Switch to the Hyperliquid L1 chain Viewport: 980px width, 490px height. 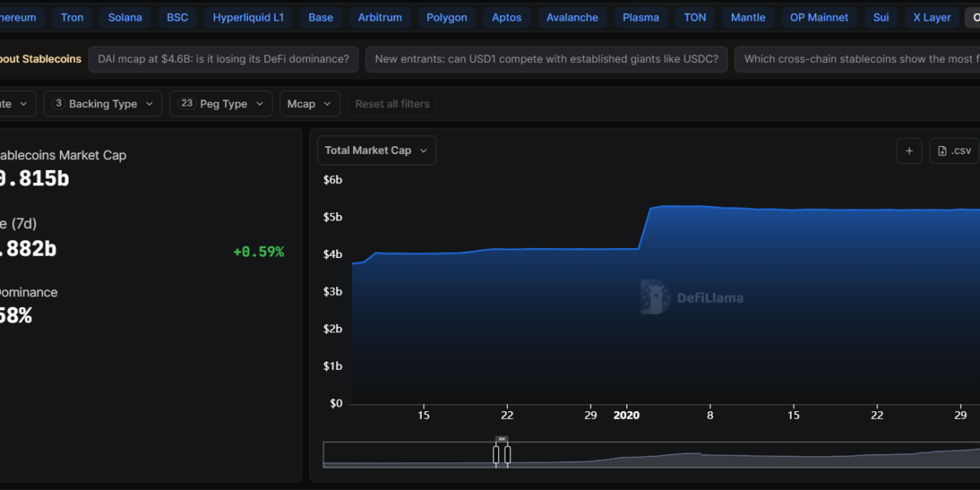(x=248, y=18)
